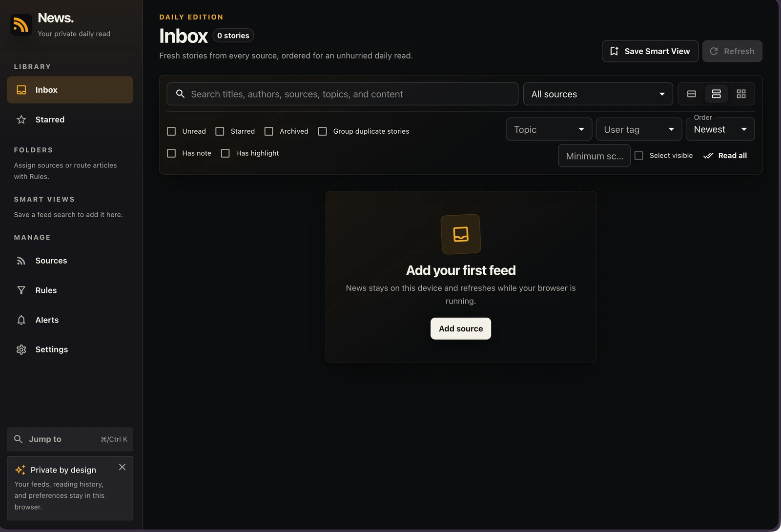781x532 pixels.
Task: Open the All sources dropdown
Action: click(598, 94)
